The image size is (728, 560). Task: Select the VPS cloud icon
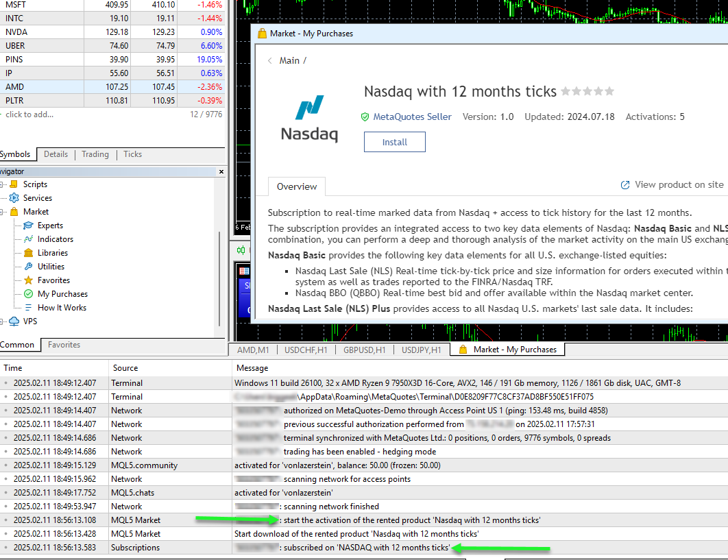14,321
